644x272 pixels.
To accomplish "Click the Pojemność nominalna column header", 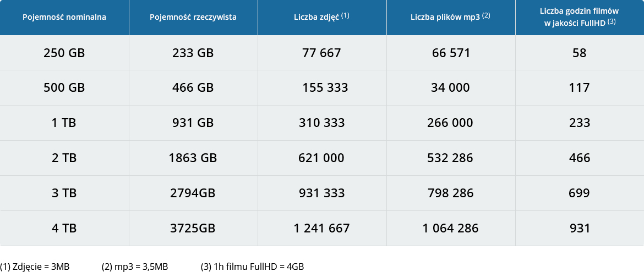I will (64, 17).
